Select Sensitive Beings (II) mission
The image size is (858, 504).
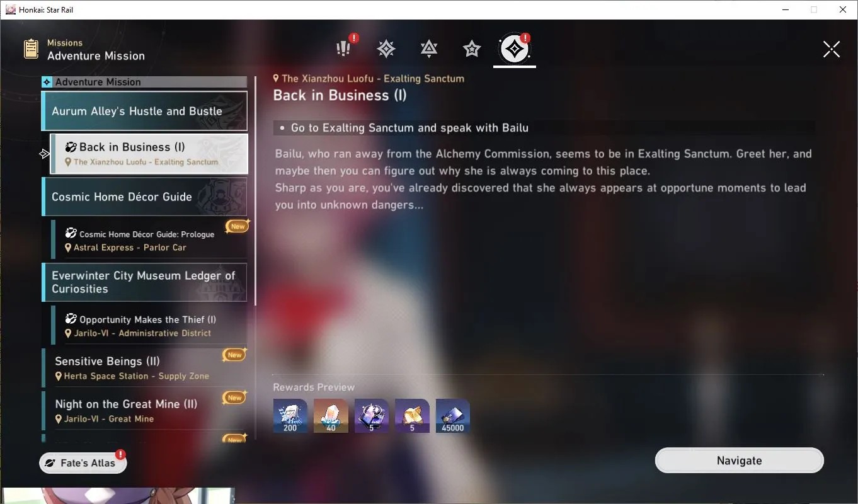144,368
